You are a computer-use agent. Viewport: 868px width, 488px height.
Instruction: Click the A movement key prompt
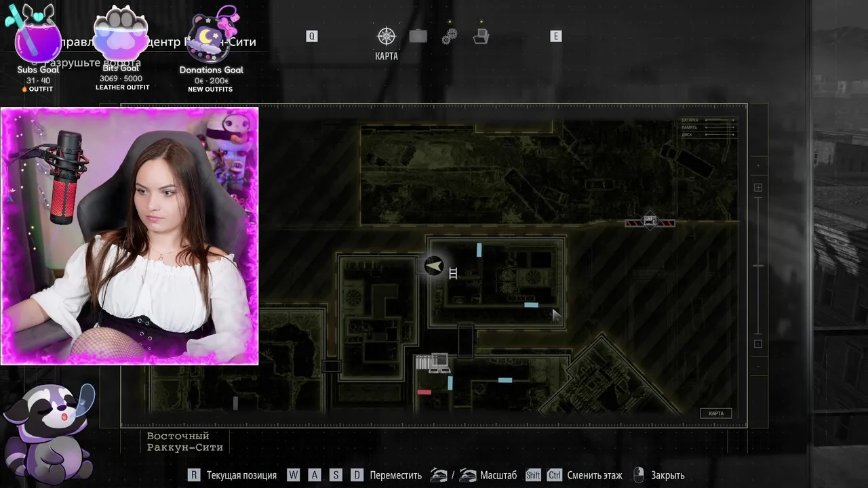click(314, 475)
